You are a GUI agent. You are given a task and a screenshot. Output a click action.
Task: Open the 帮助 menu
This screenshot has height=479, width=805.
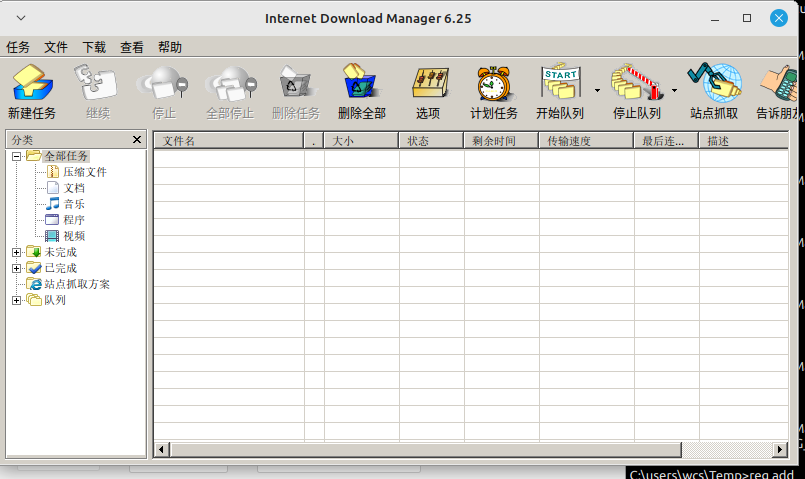pyautogui.click(x=170, y=47)
